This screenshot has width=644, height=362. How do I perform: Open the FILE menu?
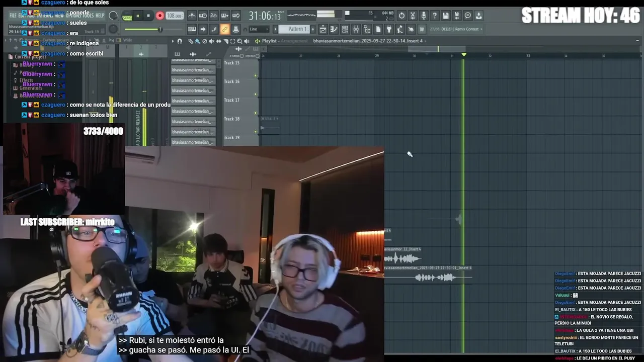(13, 16)
